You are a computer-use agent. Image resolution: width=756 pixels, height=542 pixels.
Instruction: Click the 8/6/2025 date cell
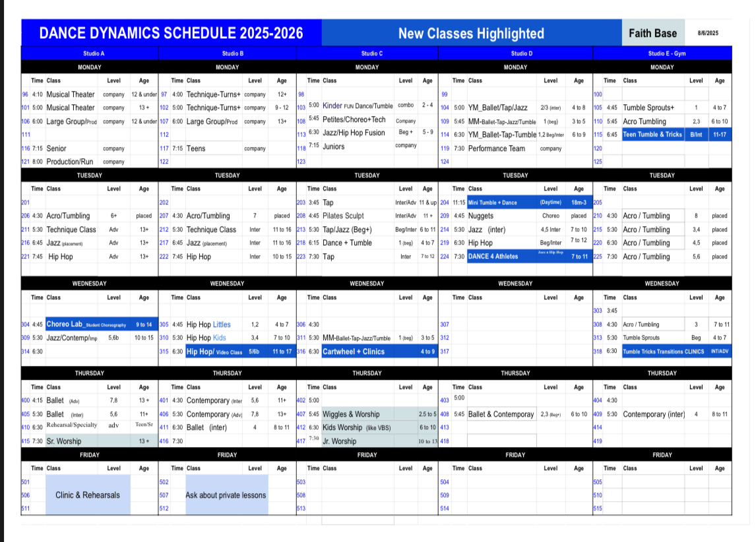(x=708, y=33)
